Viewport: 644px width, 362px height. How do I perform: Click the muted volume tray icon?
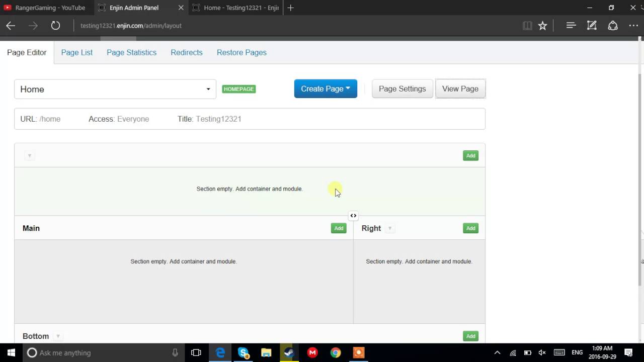542,353
